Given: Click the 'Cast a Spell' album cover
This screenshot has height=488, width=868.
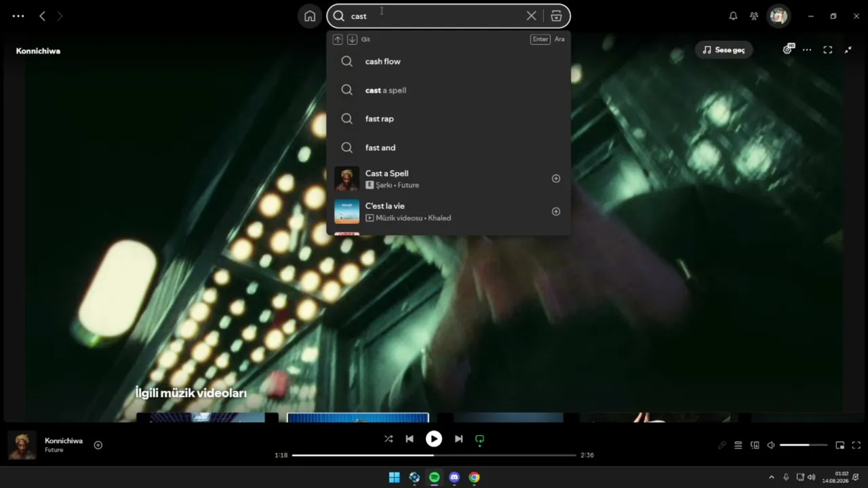Looking at the screenshot, I should (347, 179).
